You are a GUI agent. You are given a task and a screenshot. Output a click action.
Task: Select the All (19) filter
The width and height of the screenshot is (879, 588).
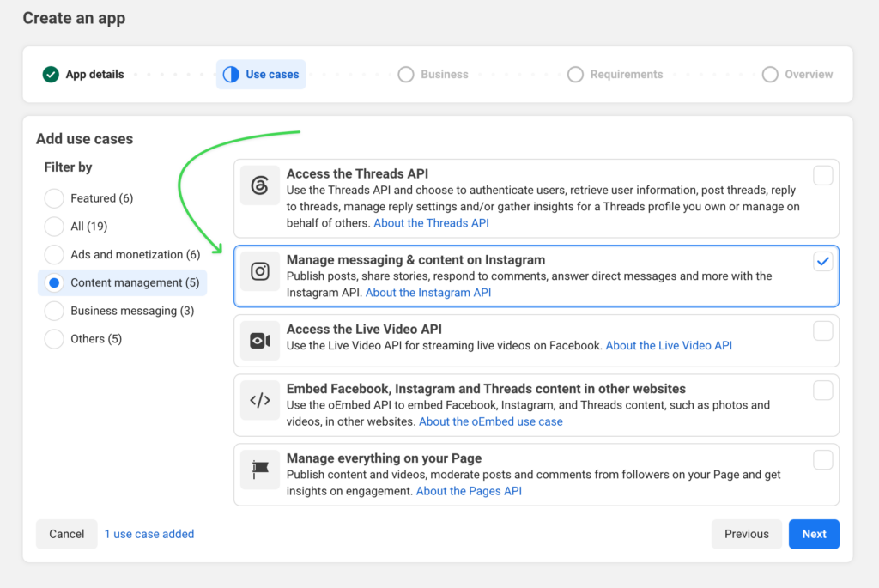click(x=54, y=227)
